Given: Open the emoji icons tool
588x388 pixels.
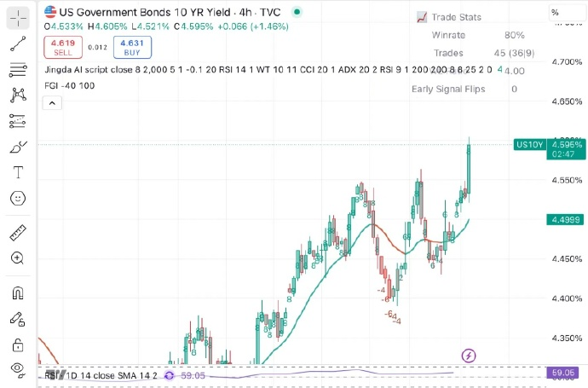Looking at the screenshot, I should (18, 198).
